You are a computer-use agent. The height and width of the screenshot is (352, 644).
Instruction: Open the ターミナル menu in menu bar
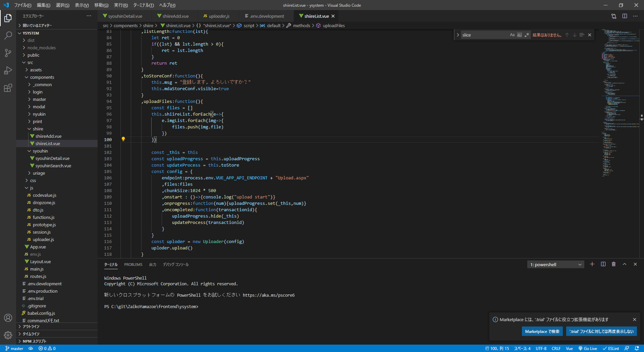tap(143, 5)
